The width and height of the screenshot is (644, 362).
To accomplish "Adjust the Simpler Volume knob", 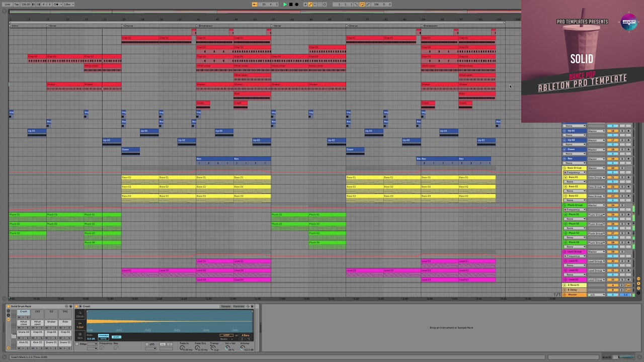I will [242, 347].
